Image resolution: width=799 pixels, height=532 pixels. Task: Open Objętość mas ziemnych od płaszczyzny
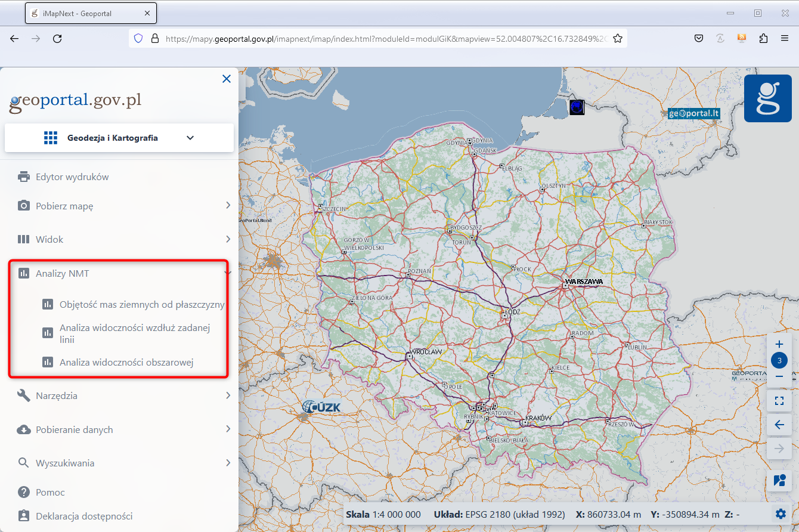point(141,304)
